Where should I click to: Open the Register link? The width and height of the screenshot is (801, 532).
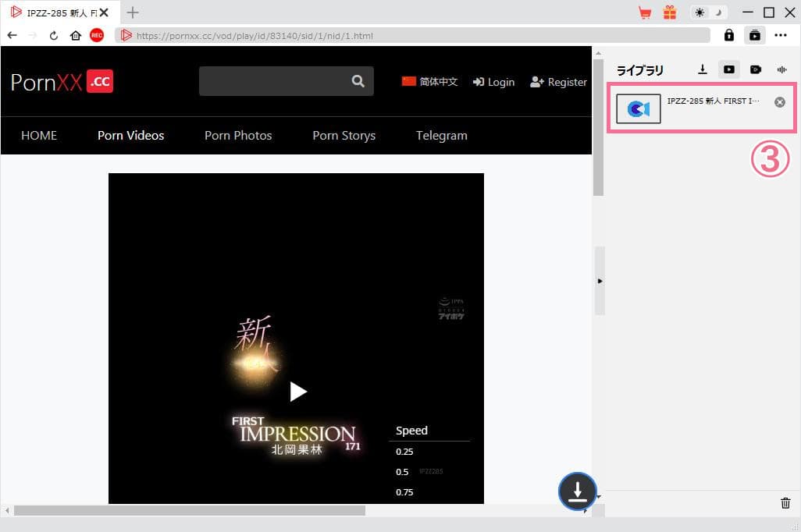point(558,82)
